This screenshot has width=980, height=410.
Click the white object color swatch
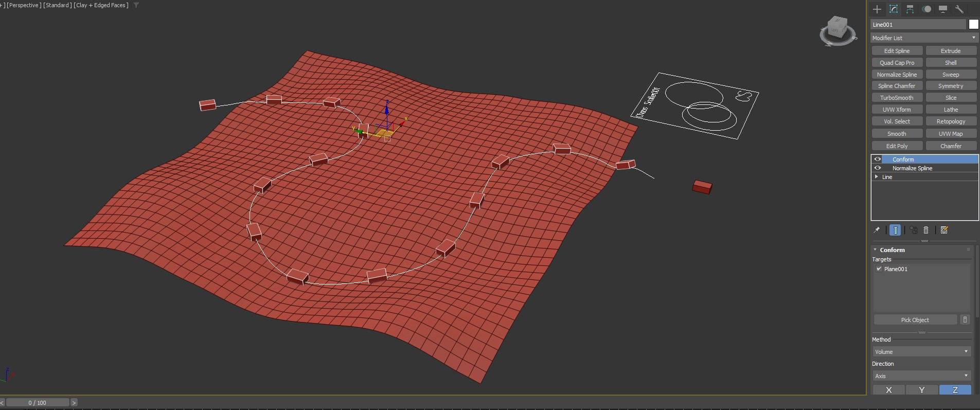(x=973, y=24)
